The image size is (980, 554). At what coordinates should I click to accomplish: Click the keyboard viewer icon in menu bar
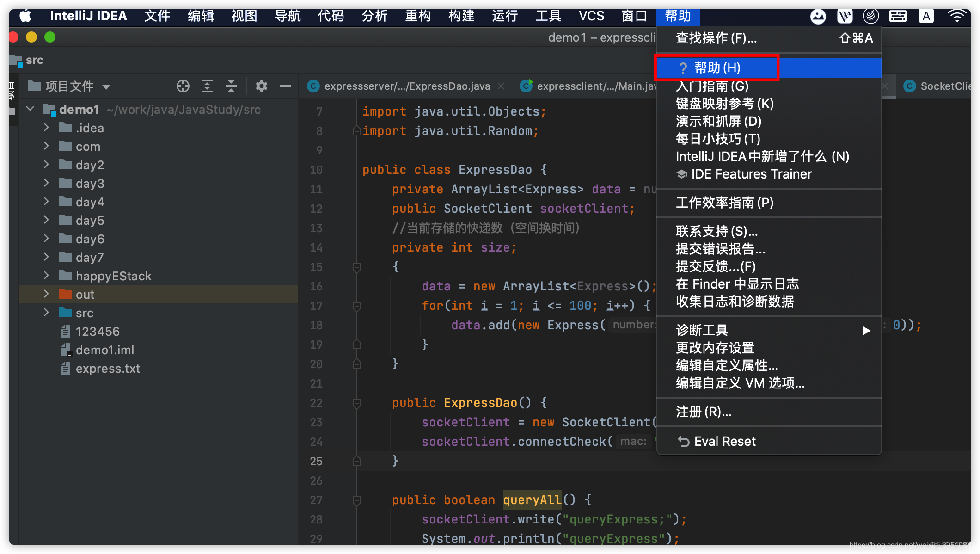click(898, 16)
